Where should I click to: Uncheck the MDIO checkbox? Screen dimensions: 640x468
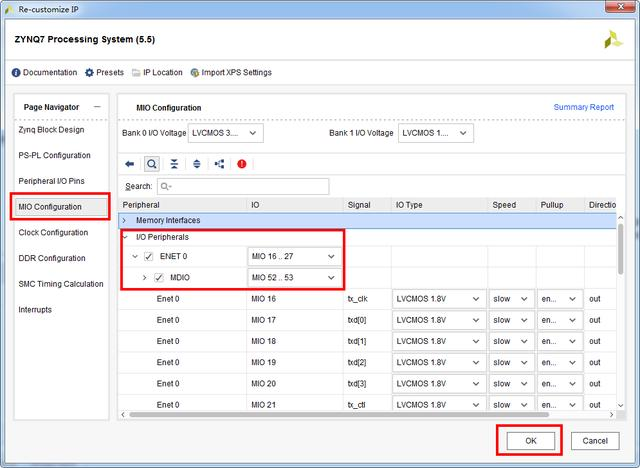click(x=159, y=277)
